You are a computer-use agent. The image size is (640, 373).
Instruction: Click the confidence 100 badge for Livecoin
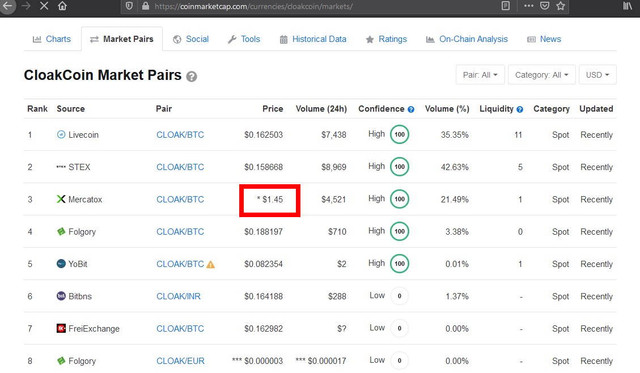[x=399, y=134]
